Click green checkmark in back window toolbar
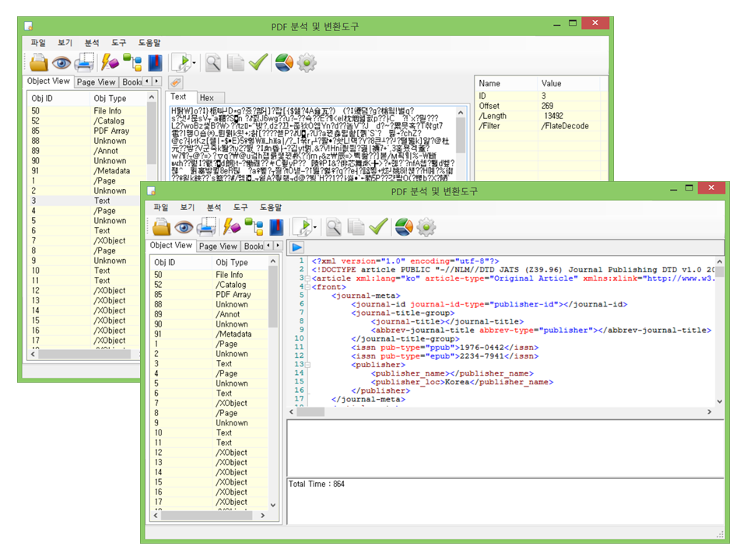747x560 pixels. (258, 62)
